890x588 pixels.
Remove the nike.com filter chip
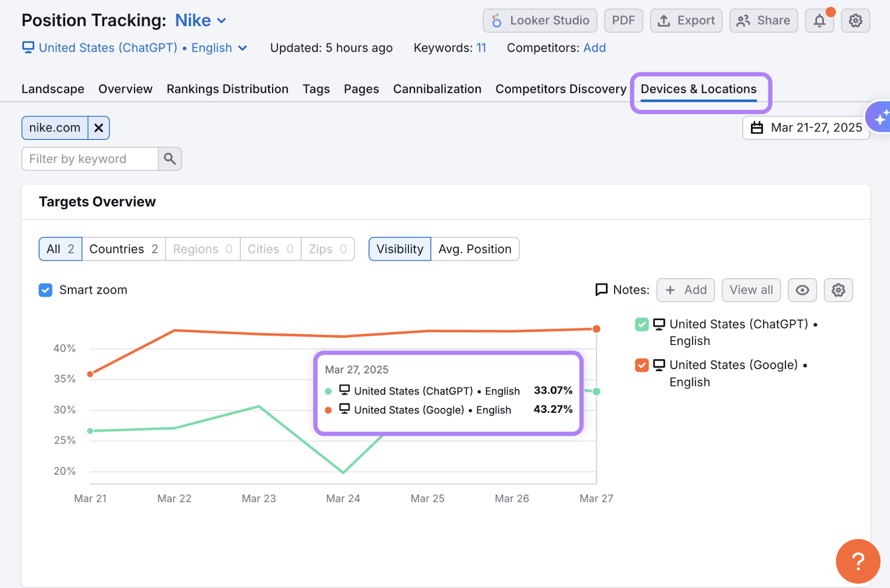coord(98,128)
